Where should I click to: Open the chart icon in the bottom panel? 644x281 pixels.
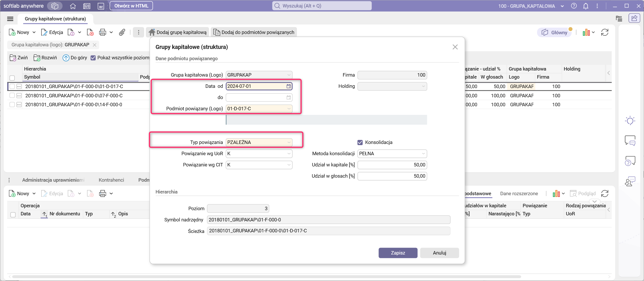[556, 194]
